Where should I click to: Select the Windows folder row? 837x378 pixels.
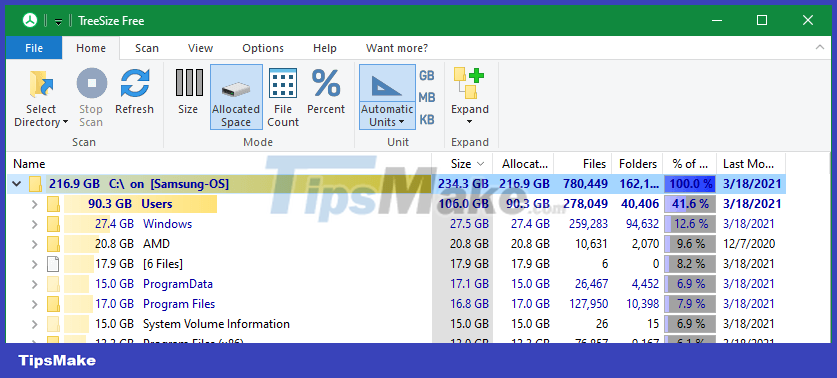point(395,224)
